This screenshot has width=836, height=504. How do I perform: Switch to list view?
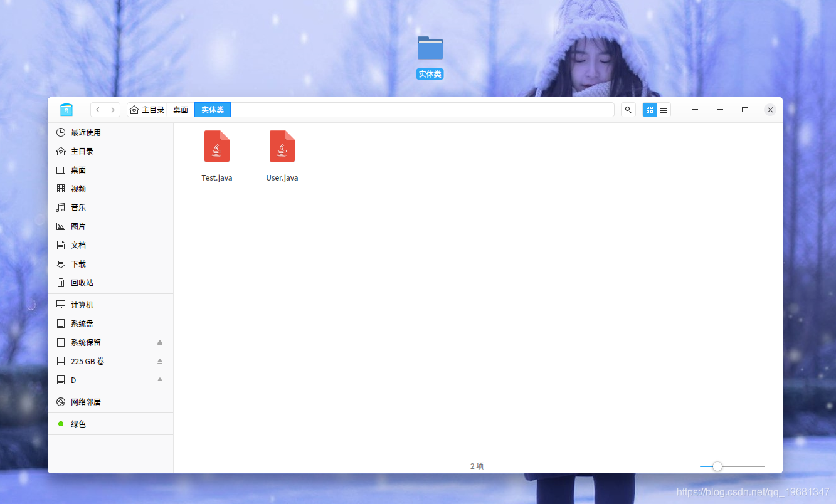664,110
